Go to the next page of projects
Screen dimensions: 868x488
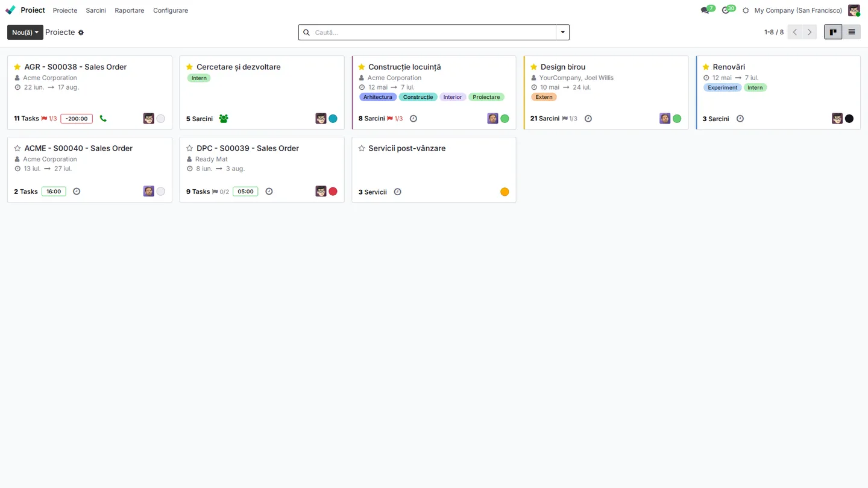[810, 32]
